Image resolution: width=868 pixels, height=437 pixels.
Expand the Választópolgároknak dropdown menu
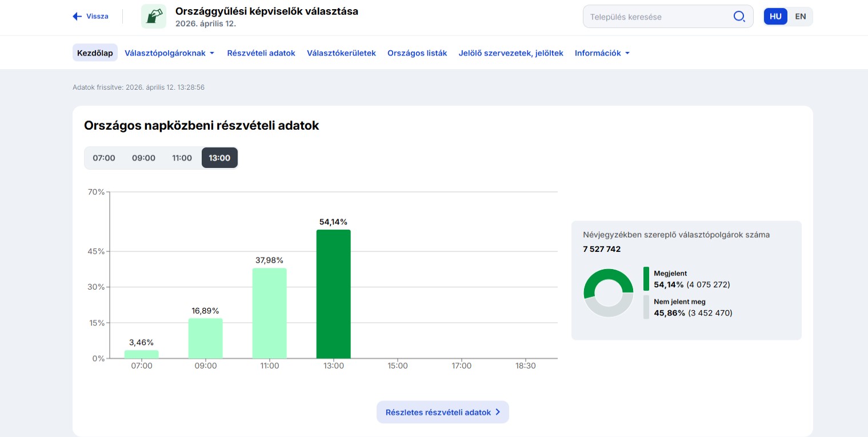coord(169,53)
